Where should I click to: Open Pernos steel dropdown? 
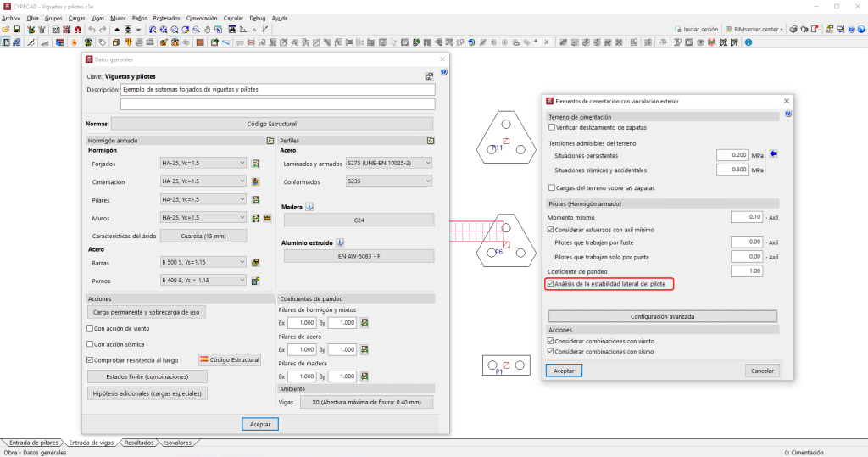[203, 281]
